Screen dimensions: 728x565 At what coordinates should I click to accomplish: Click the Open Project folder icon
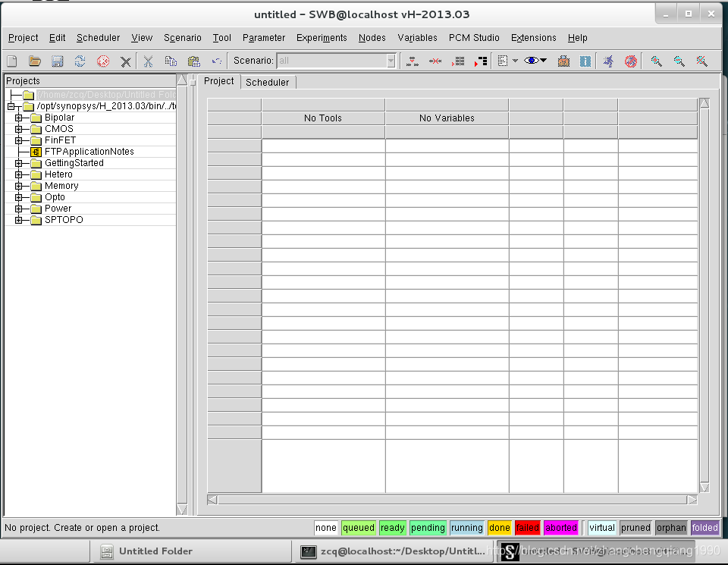point(35,61)
